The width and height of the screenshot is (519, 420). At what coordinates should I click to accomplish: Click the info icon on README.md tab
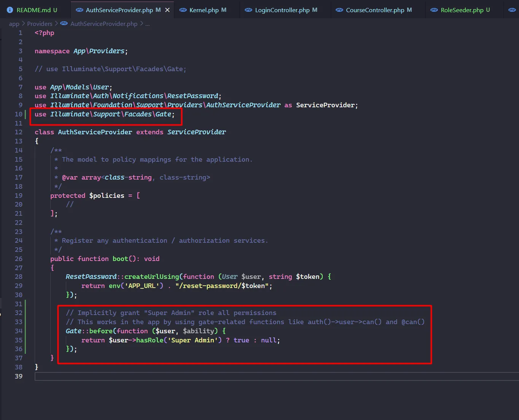(10, 10)
